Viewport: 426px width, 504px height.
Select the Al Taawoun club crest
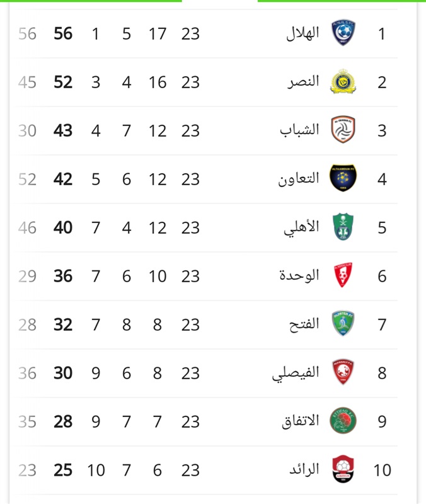click(343, 178)
